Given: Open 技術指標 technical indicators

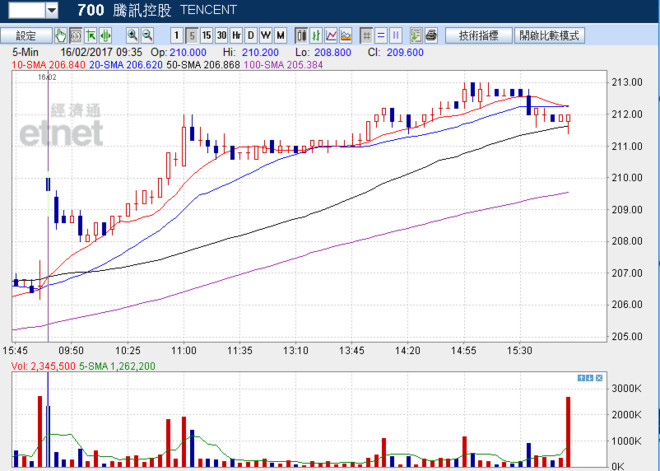Looking at the screenshot, I should (479, 36).
